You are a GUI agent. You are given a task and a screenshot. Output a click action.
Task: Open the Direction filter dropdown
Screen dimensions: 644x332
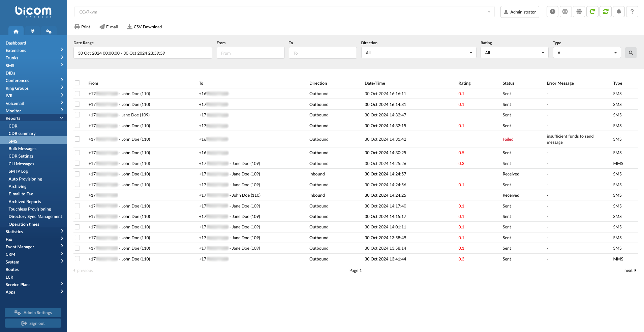click(418, 53)
